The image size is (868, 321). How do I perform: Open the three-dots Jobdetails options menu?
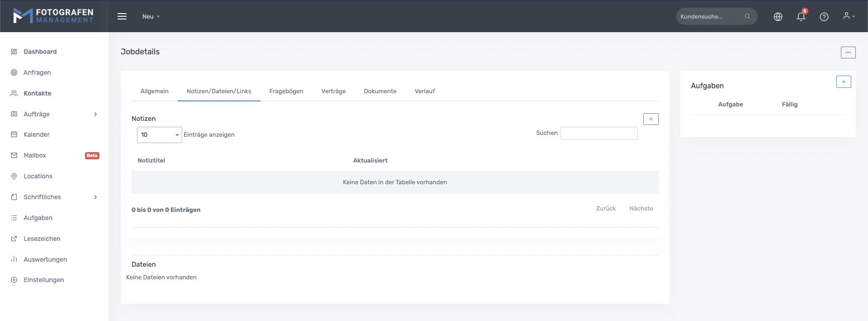tap(848, 53)
